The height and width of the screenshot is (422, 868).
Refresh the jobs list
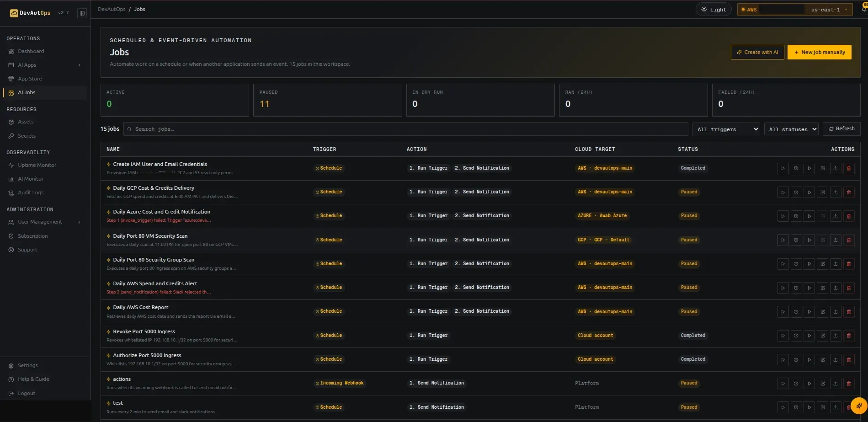coord(841,129)
